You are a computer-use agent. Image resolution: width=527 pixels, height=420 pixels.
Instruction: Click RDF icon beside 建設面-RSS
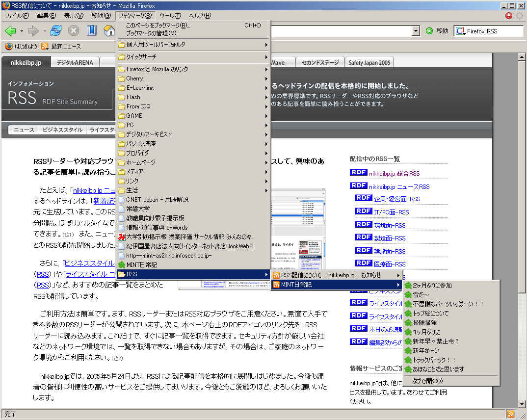click(x=363, y=250)
